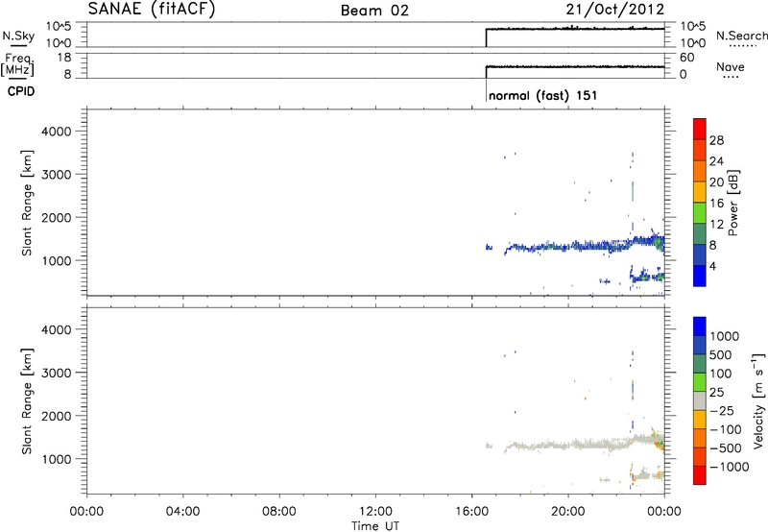Screen dimensions: 768x532
Task: Click the Beam 02 label
Action: pos(374,11)
